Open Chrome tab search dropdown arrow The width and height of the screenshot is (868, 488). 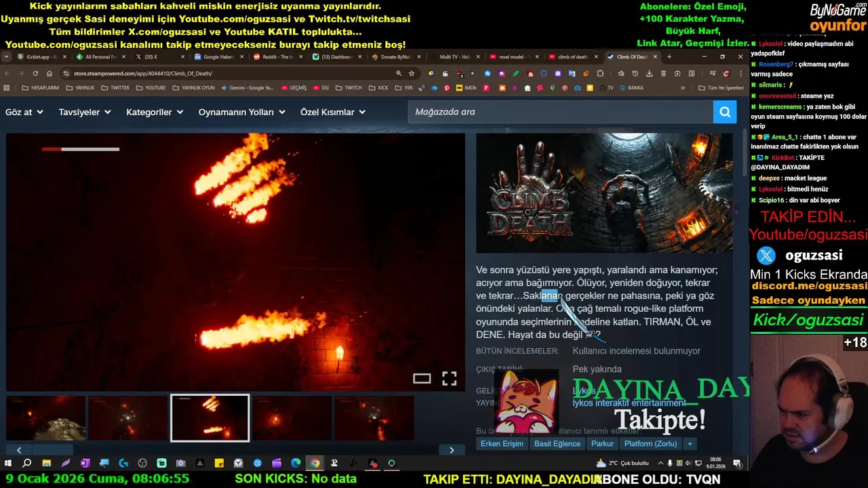tap(7, 57)
